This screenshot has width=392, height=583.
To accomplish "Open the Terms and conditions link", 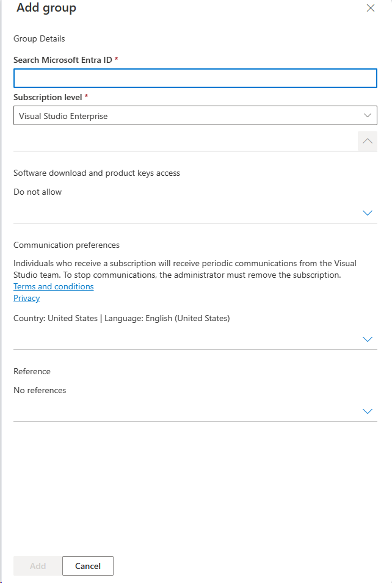I will (x=53, y=286).
